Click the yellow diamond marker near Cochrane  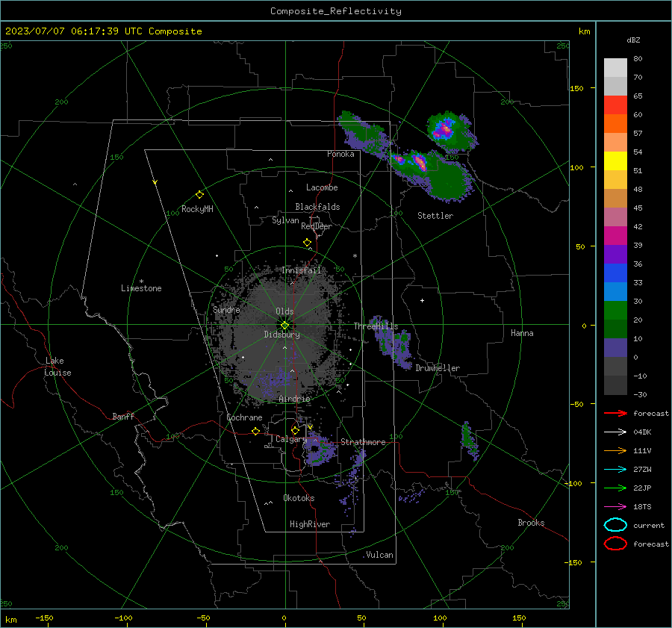(x=255, y=431)
